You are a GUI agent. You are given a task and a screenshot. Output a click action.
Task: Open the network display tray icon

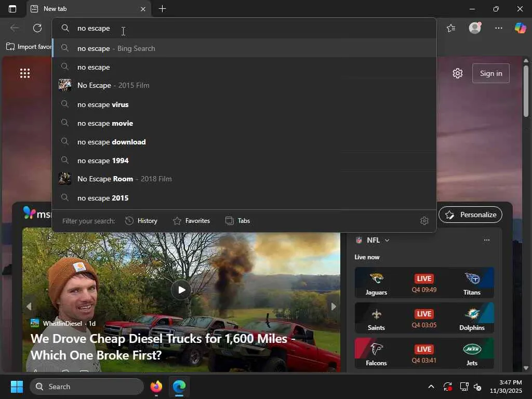[464, 387]
